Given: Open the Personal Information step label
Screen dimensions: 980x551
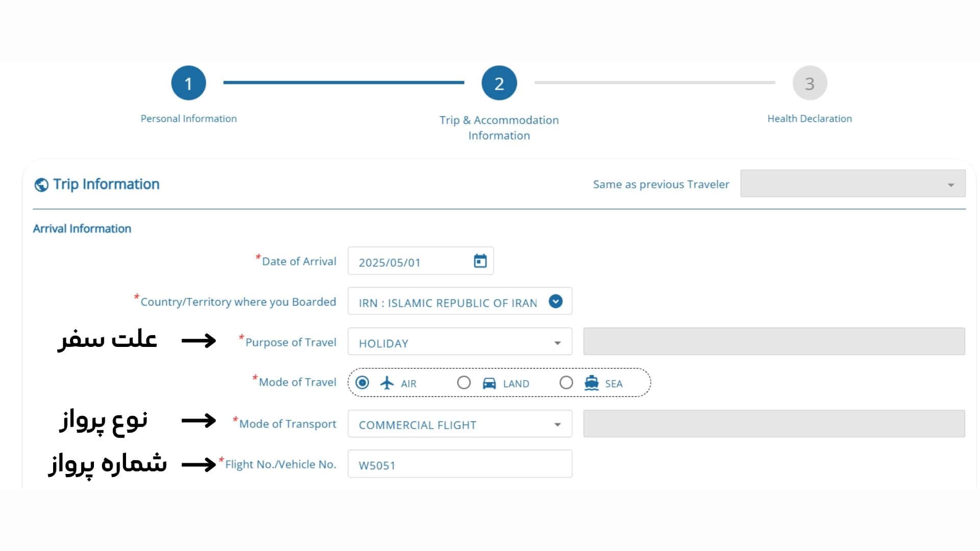Looking at the screenshot, I should pos(188,118).
